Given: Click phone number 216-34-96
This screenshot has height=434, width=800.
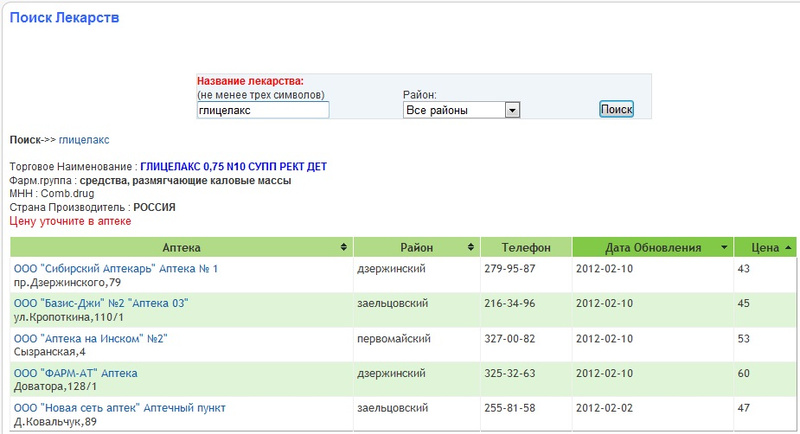Looking at the screenshot, I should pos(510,303).
